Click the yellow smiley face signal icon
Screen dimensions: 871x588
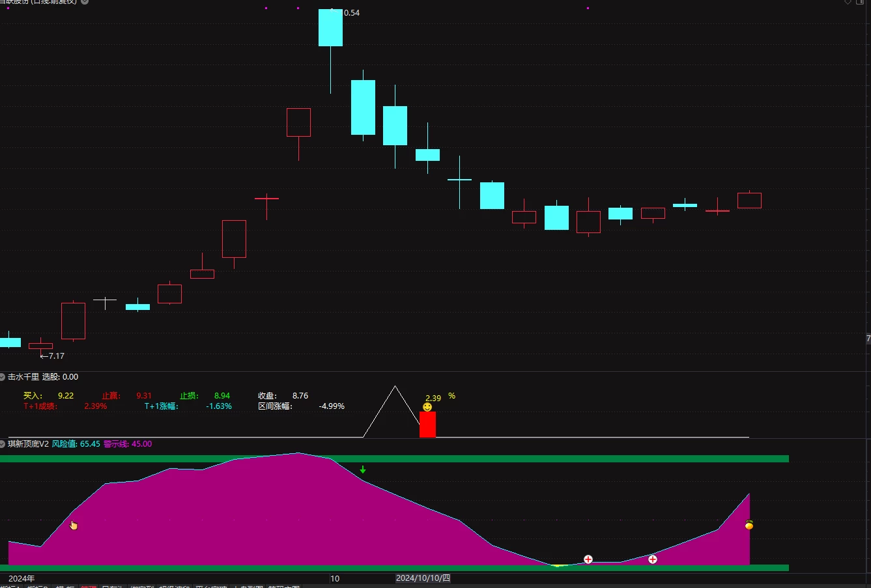point(427,407)
